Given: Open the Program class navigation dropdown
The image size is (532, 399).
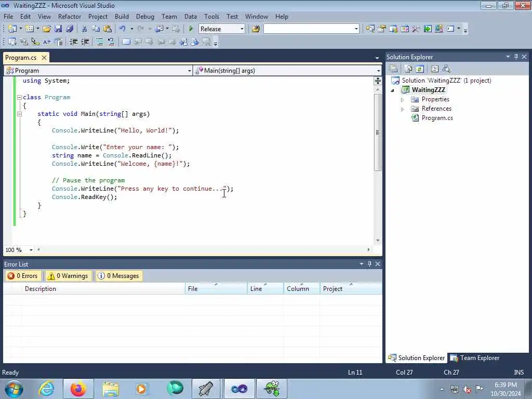Looking at the screenshot, I should pos(189,71).
